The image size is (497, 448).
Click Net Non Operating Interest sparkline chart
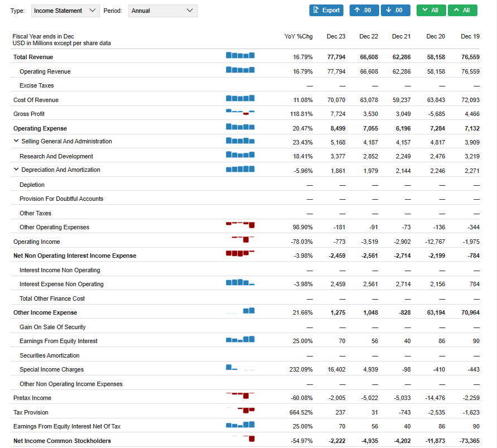[240, 253]
